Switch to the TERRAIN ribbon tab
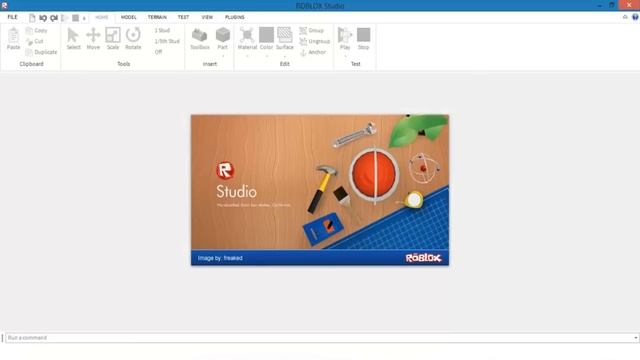The height and width of the screenshot is (360, 640). coord(157,17)
